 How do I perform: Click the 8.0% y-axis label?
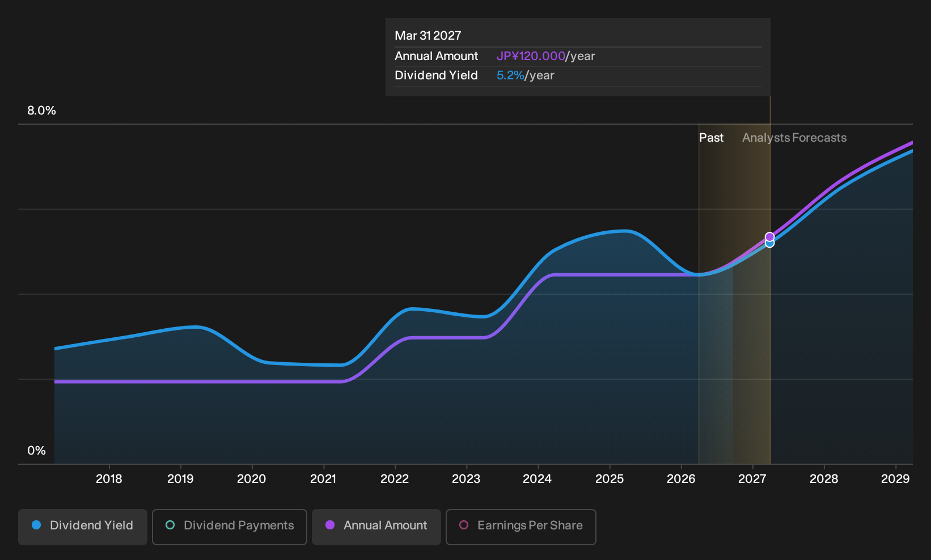(x=41, y=111)
